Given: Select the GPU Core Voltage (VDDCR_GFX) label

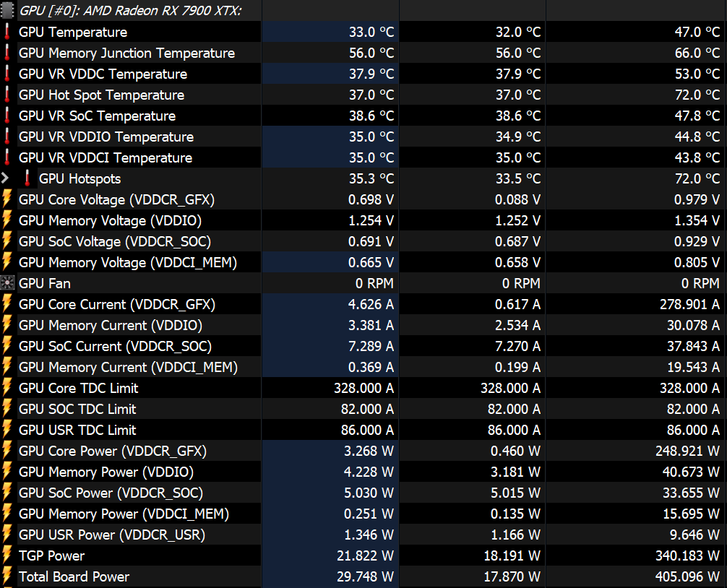Looking at the screenshot, I should pyautogui.click(x=117, y=199).
